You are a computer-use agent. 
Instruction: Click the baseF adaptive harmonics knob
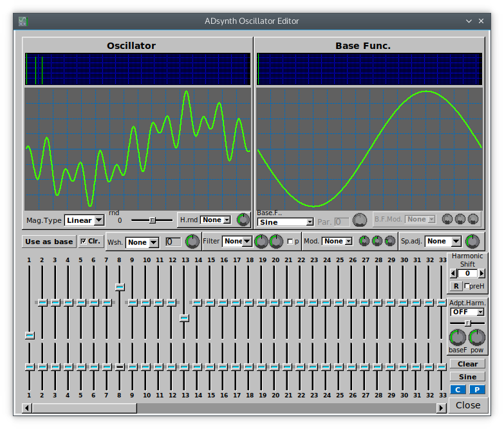458,338
